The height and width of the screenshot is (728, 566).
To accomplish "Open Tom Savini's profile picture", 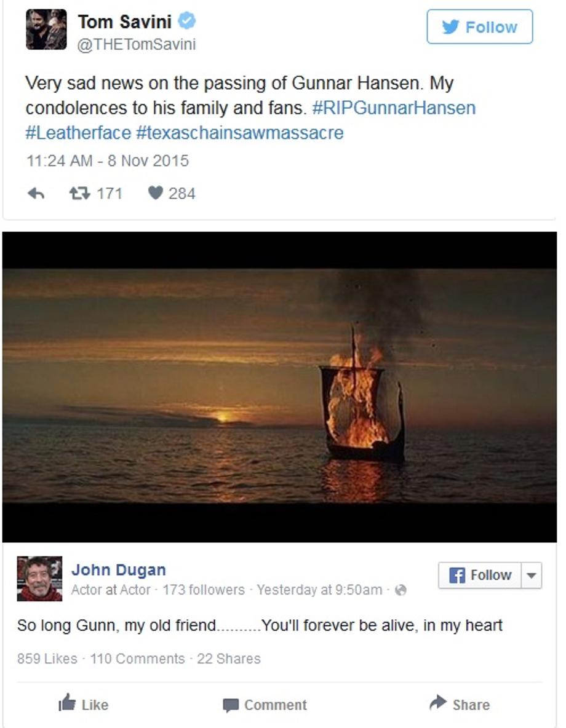I will click(46, 29).
